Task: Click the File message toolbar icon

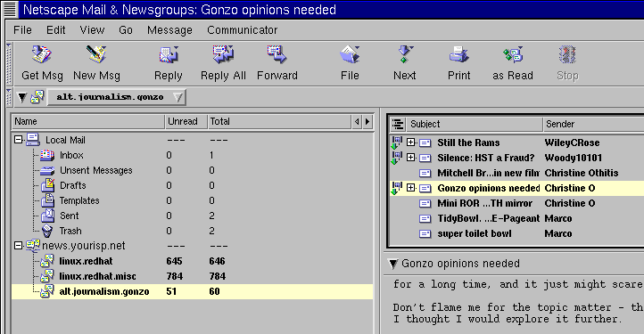Action: point(350,55)
